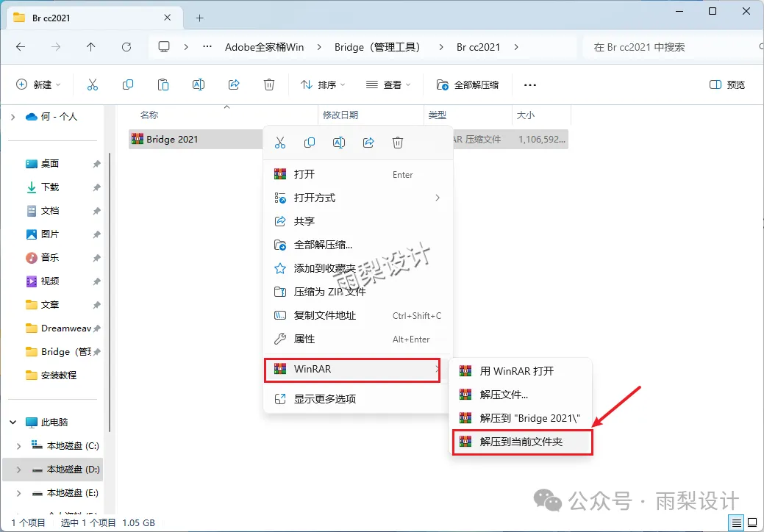The height and width of the screenshot is (532, 764).
Task: Click the address bar ellipsis for hidden path segments
Action: click(207, 47)
